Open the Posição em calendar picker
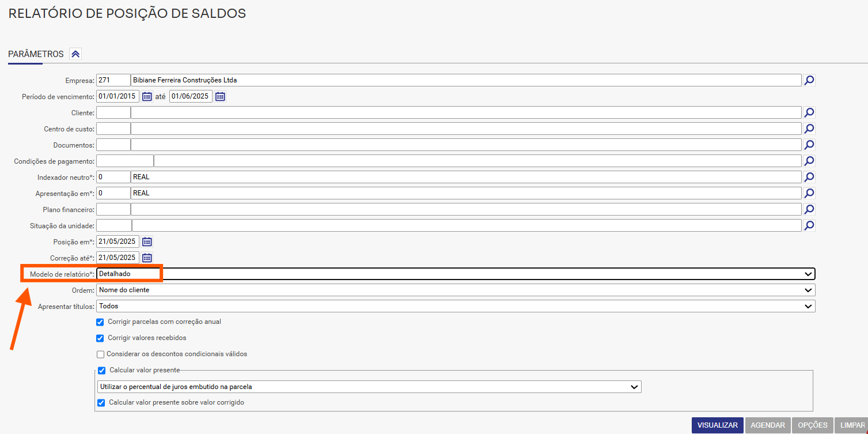Viewport: 868px width, 434px height. coord(147,241)
